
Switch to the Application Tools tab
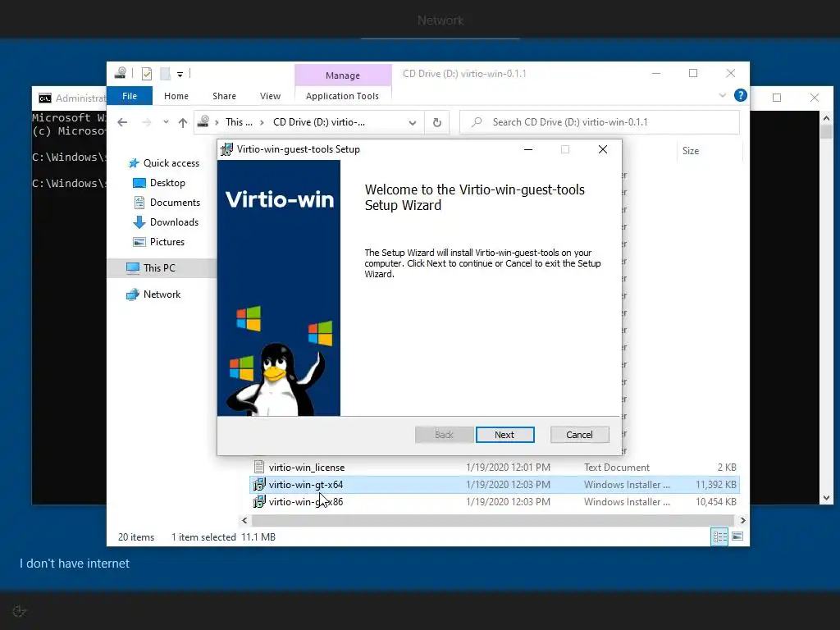[342, 96]
